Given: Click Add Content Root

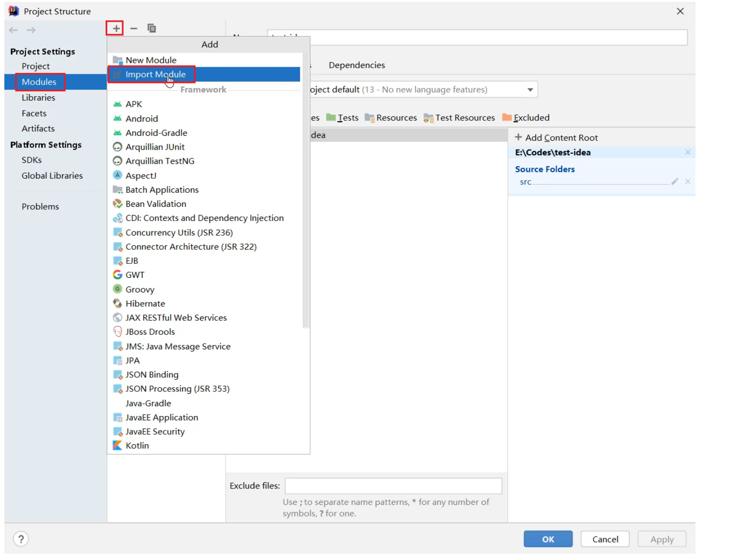Looking at the screenshot, I should (556, 138).
